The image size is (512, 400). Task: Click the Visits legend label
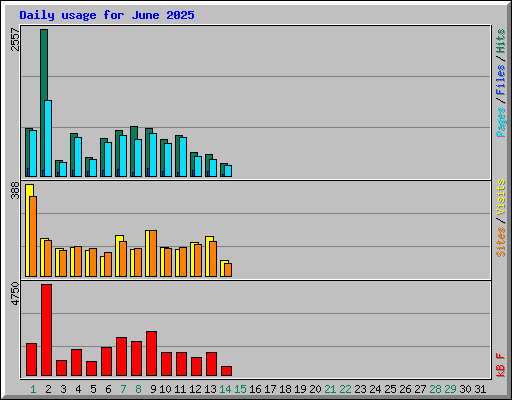point(501,197)
